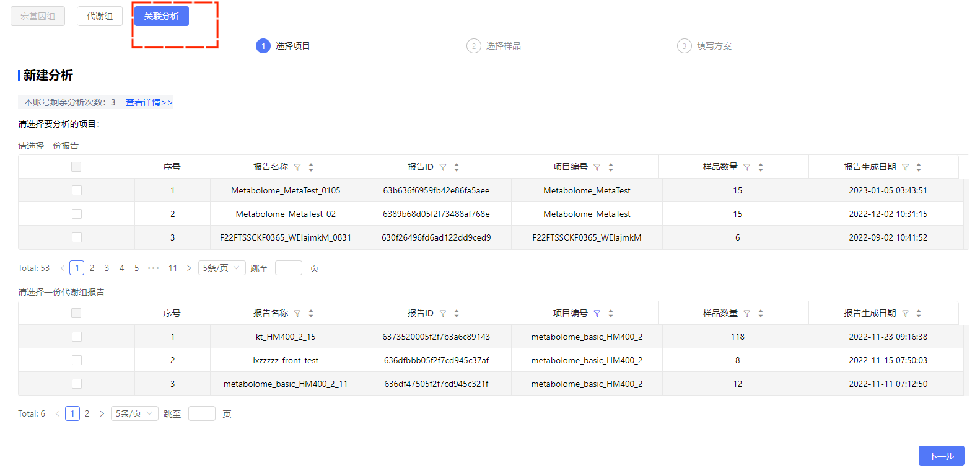The image size is (980, 473).
Task: Filter 样品数量 column in first report table
Action: pyautogui.click(x=747, y=167)
